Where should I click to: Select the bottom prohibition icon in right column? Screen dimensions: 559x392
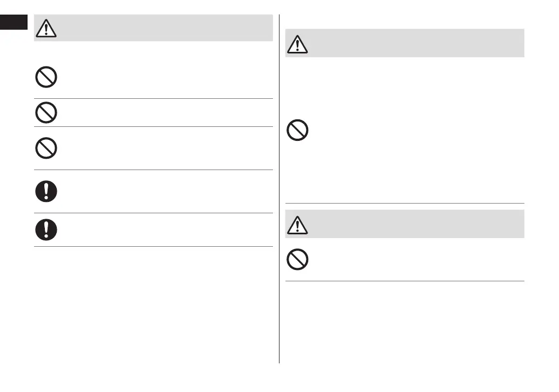[298, 260]
